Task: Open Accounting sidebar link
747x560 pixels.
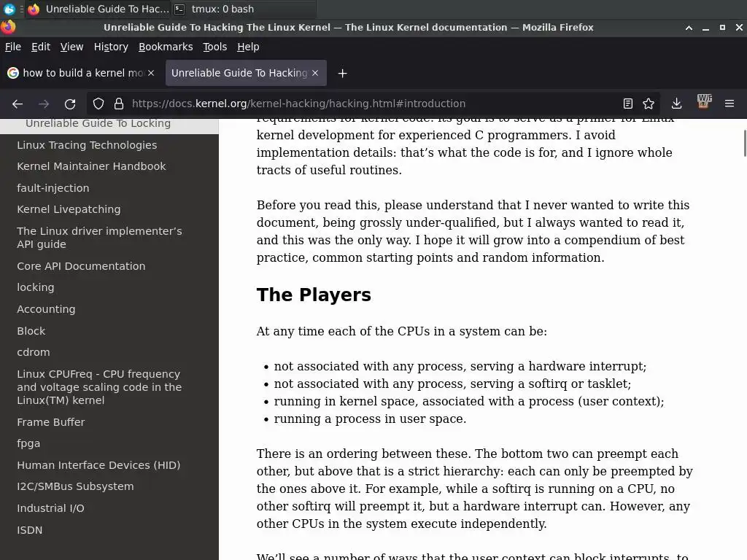Action: click(46, 309)
